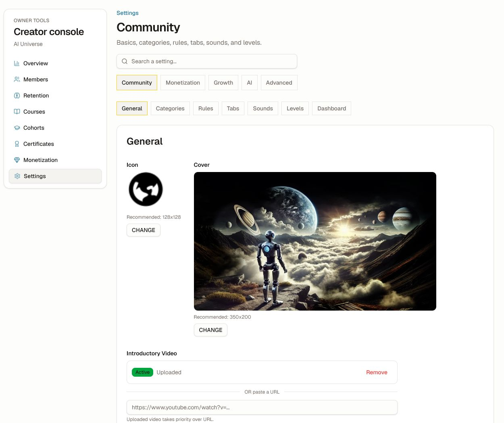Click the 'OWNER TOOLS' label
This screenshot has width=504, height=423.
pos(31,21)
